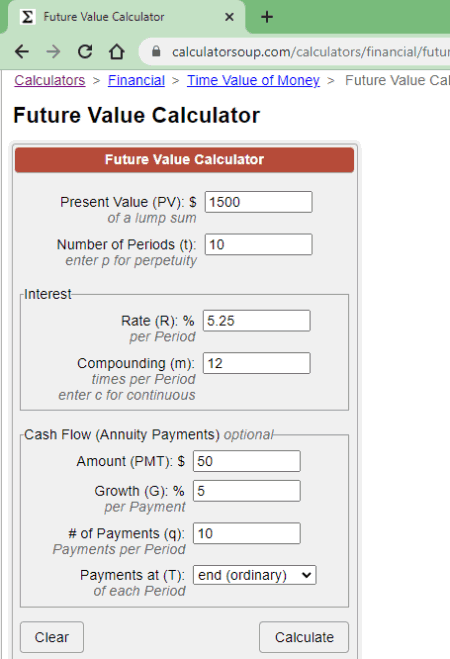
Task: Focus the Compounding (m) field
Action: (x=257, y=363)
